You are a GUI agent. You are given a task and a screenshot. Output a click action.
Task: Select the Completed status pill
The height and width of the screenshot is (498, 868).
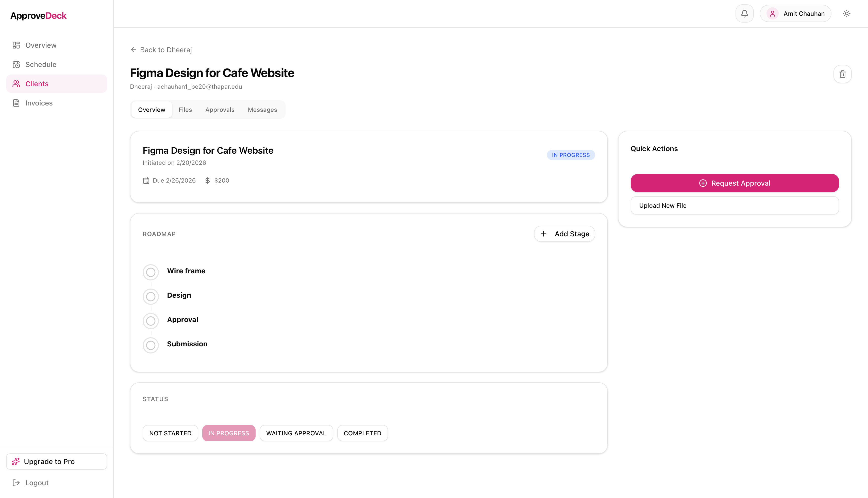pyautogui.click(x=362, y=433)
